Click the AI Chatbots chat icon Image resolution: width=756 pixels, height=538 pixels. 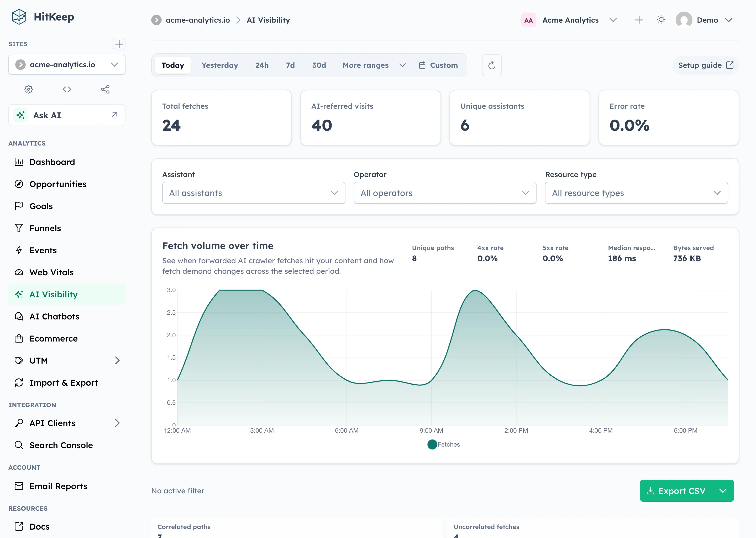pos(19,316)
